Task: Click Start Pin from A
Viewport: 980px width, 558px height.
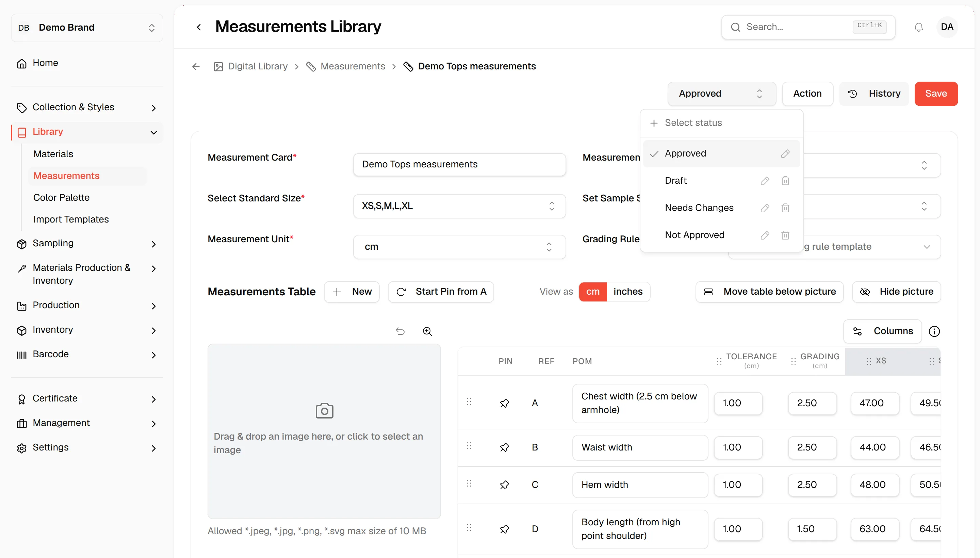Action: point(440,292)
